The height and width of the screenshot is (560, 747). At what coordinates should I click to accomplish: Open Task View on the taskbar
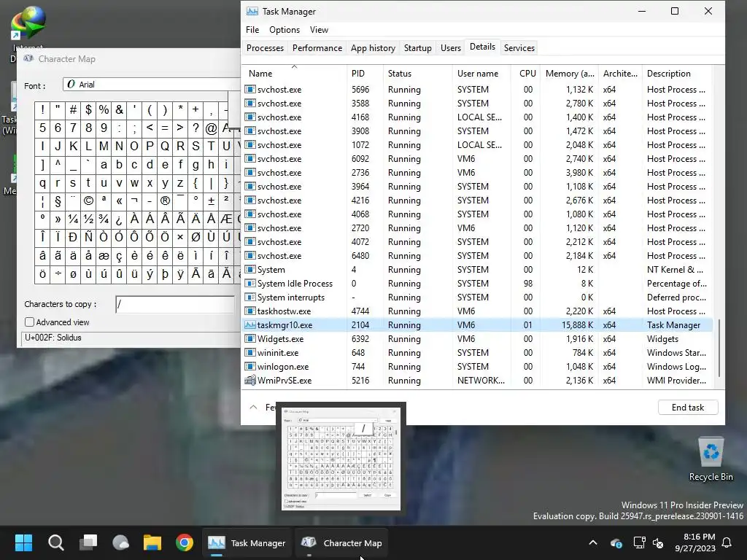click(x=88, y=542)
